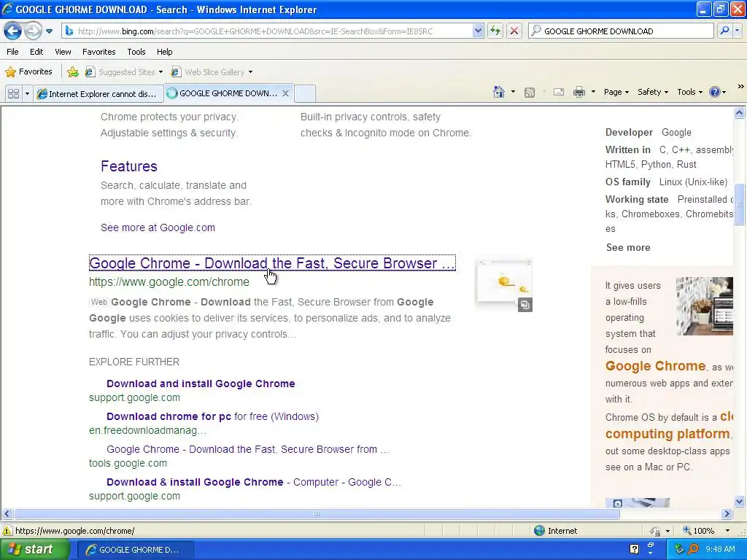Click the search box containing GOOGLE GHORME DOWNLOAD

tap(621, 31)
